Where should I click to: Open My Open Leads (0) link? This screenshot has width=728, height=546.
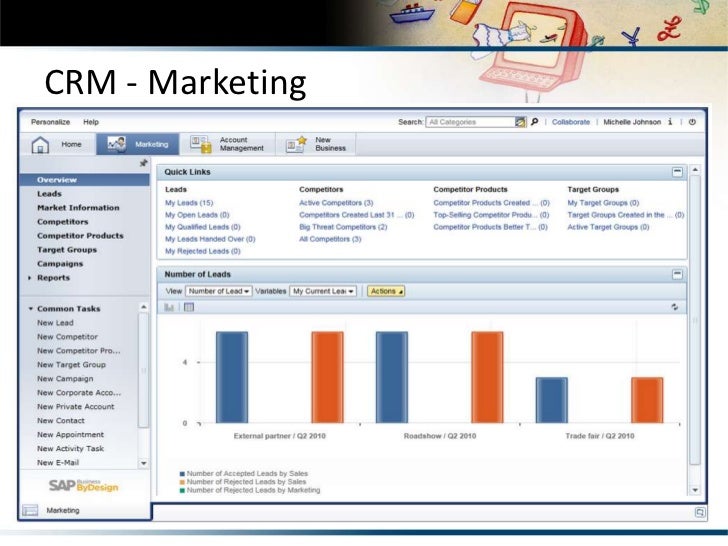pos(197,215)
